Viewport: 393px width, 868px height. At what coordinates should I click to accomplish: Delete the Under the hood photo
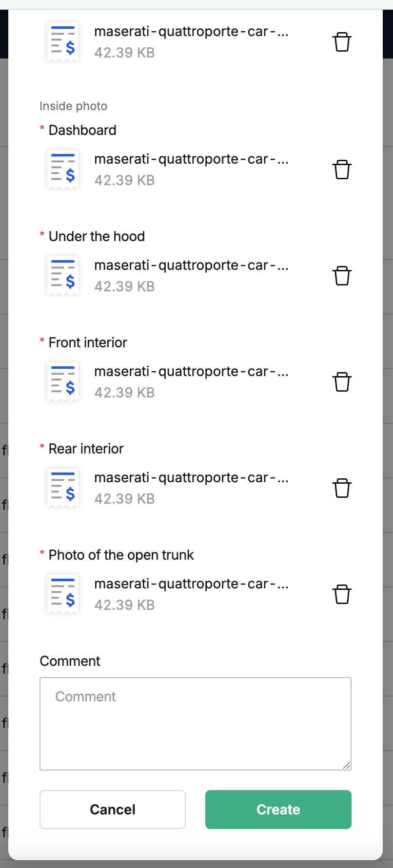pos(342,276)
